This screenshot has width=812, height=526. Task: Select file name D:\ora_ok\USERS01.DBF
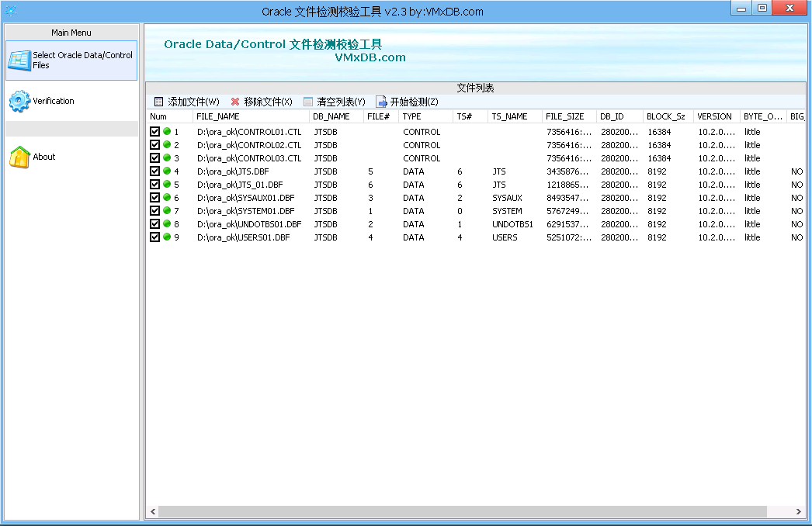pyautogui.click(x=244, y=237)
